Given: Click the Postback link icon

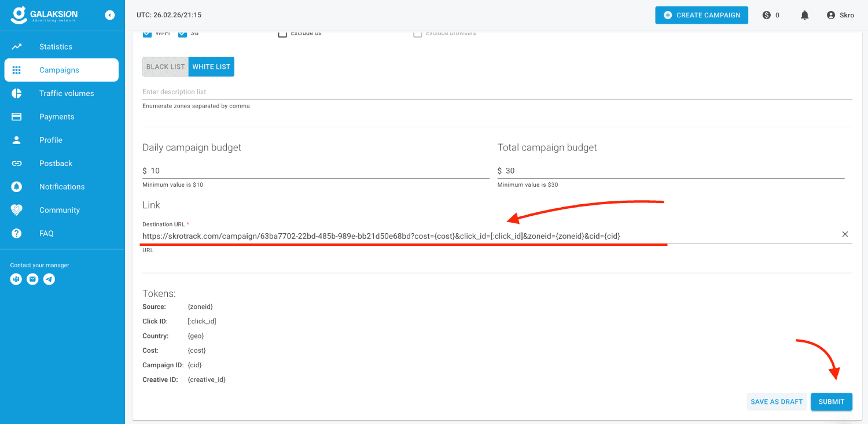Looking at the screenshot, I should point(17,163).
